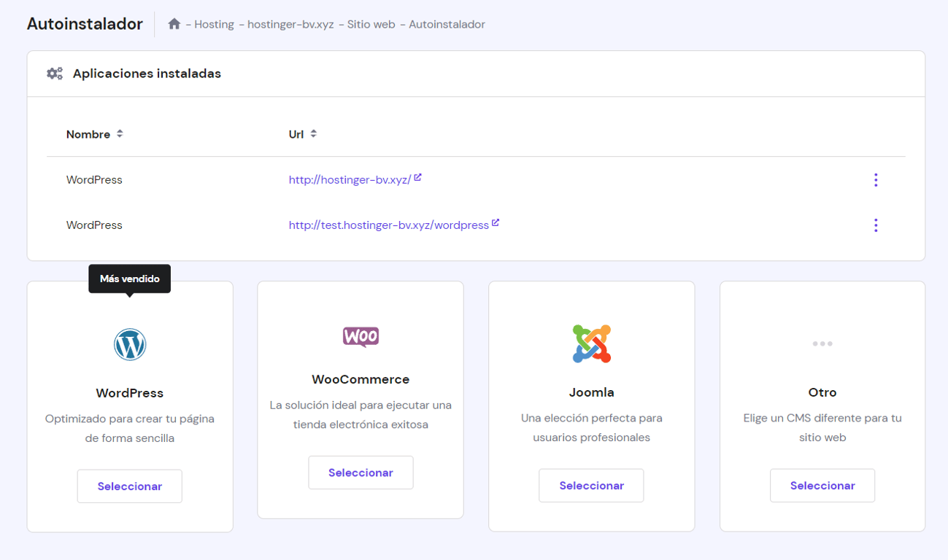Click the WooCommerce logo icon

[x=361, y=336]
